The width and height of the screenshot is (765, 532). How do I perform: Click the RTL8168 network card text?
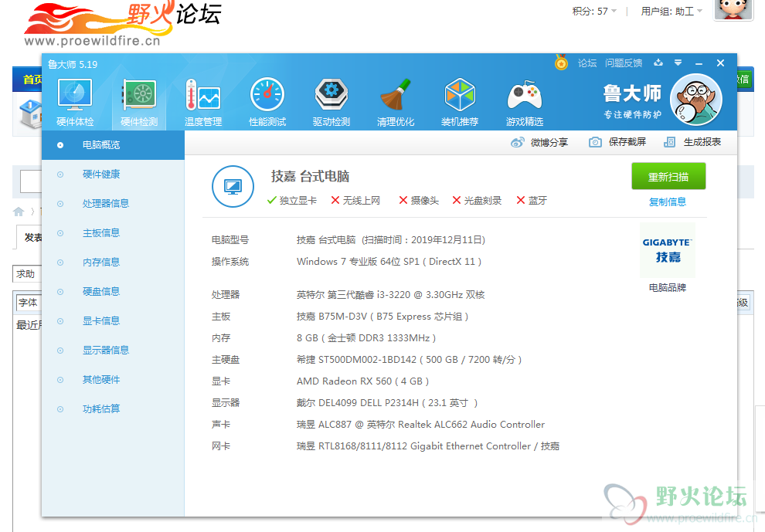tap(428, 446)
